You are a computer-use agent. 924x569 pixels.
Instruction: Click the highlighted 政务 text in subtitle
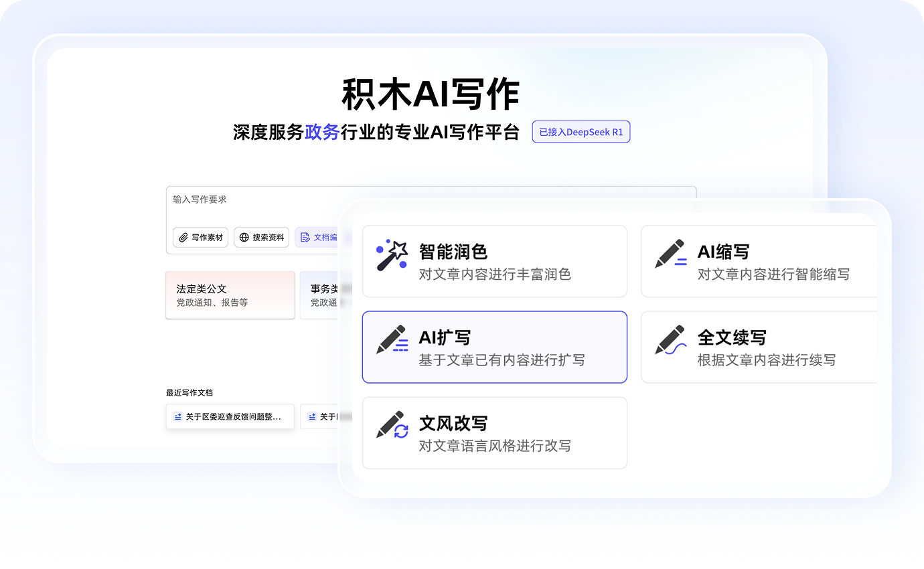click(322, 132)
